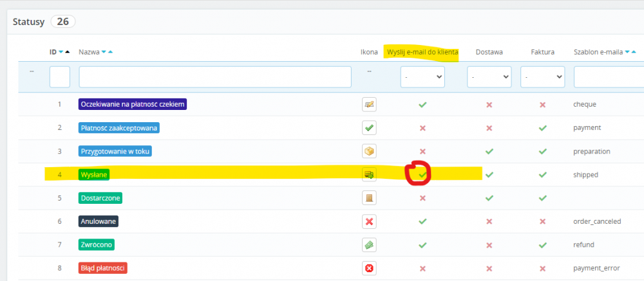This screenshot has height=281, width=644.
Task: Click the red error icon for Błąd płatności
Action: tap(369, 268)
